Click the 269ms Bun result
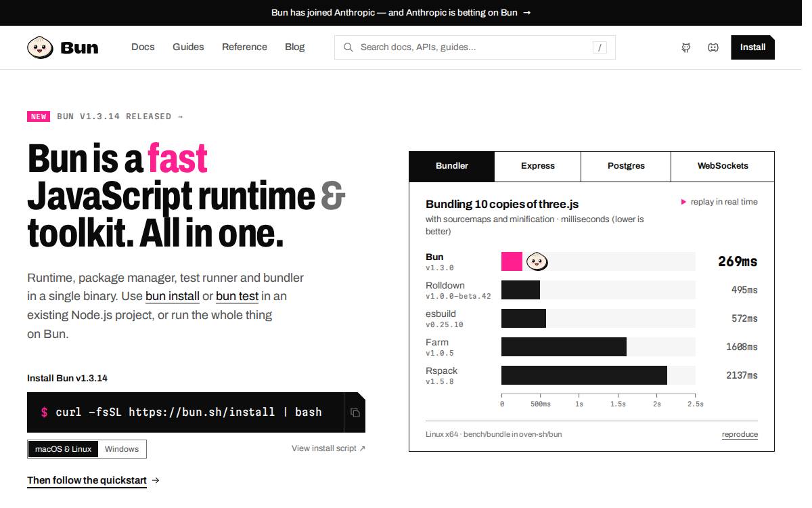This screenshot has height=508, width=812. [x=738, y=261]
